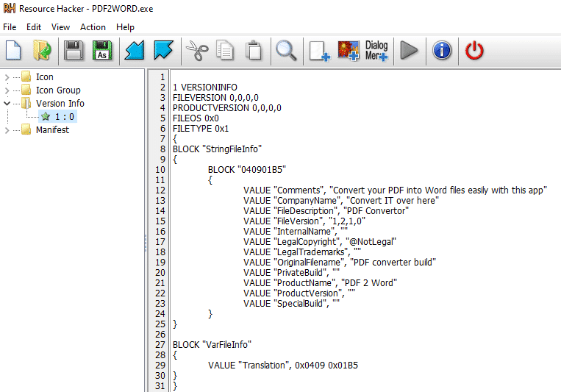Expand the Icon tree node

(7, 77)
